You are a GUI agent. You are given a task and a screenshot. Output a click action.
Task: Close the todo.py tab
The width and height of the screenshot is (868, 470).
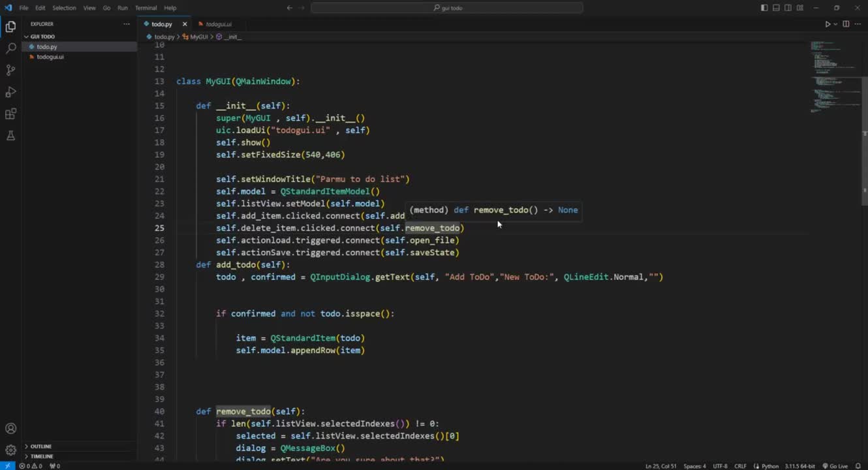(x=185, y=24)
